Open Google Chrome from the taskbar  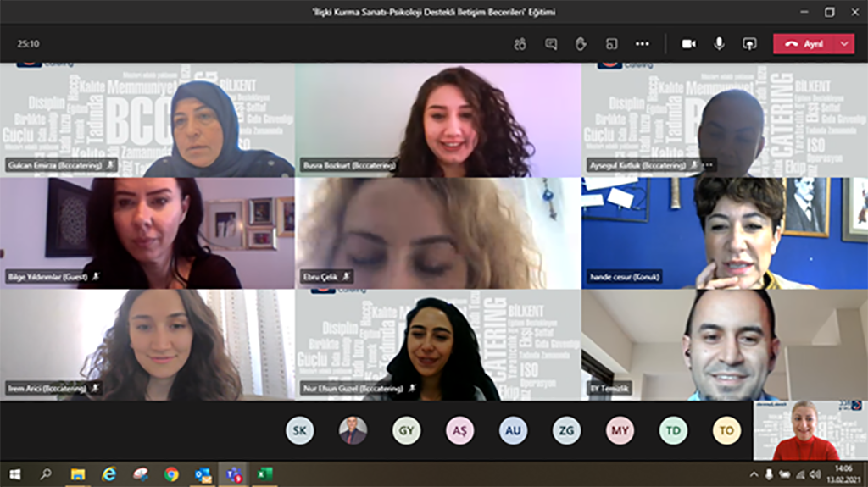pyautogui.click(x=171, y=474)
